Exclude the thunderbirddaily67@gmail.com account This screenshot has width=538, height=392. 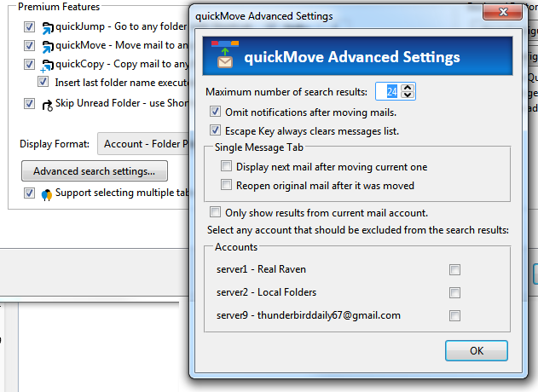[454, 316]
